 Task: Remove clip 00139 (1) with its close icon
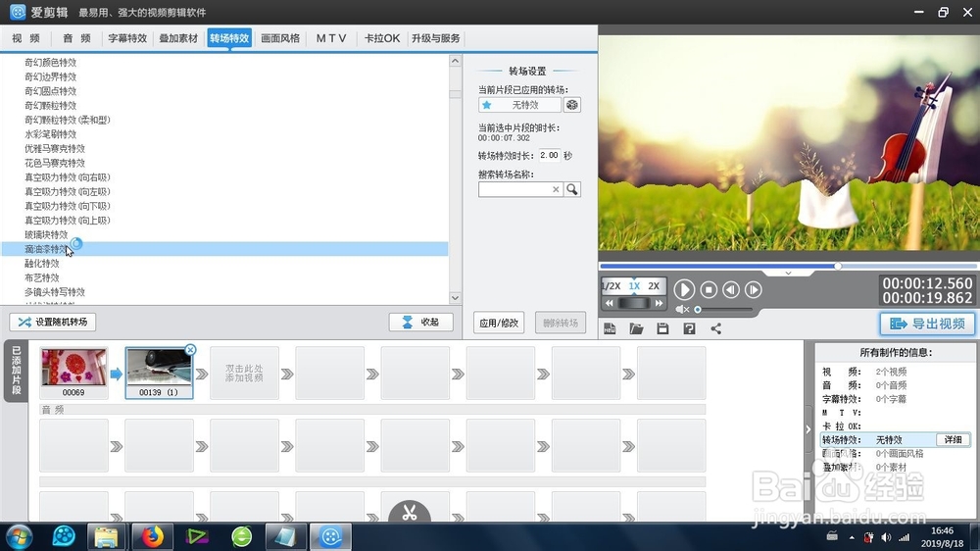[x=191, y=350]
